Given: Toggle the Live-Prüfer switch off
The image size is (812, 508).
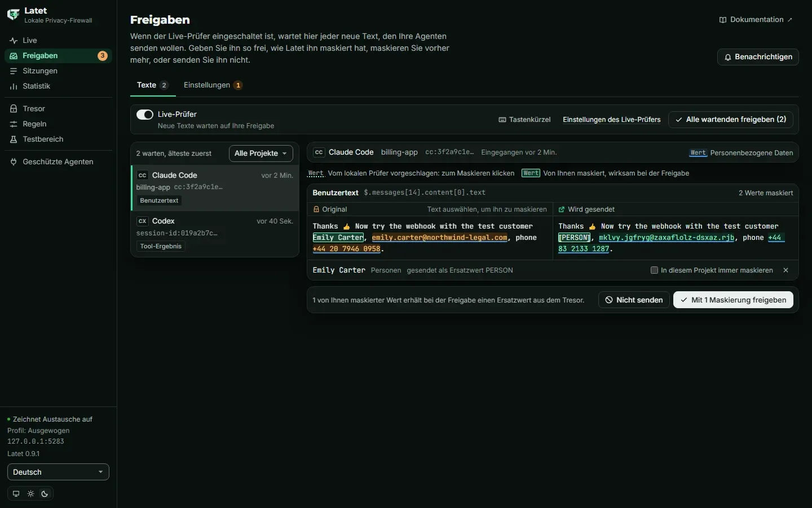Looking at the screenshot, I should (x=145, y=115).
